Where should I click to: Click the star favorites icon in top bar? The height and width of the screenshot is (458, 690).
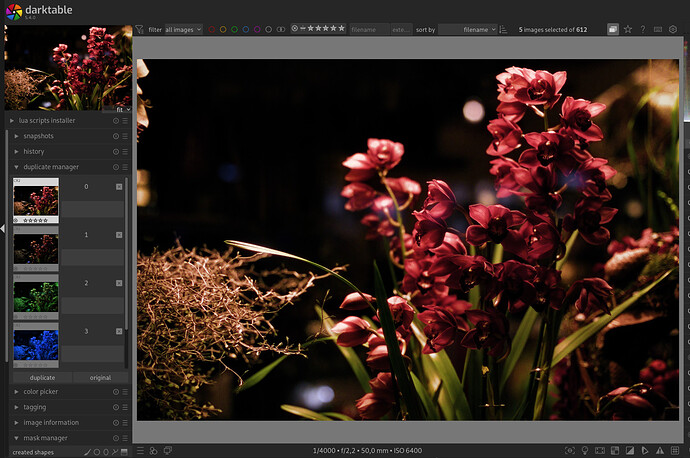(x=627, y=30)
